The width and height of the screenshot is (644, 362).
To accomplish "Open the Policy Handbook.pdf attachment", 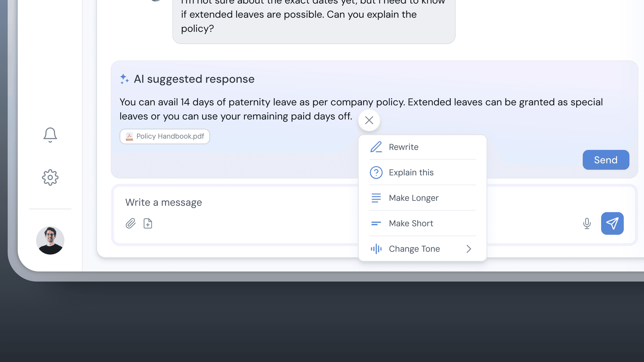I will click(x=165, y=136).
